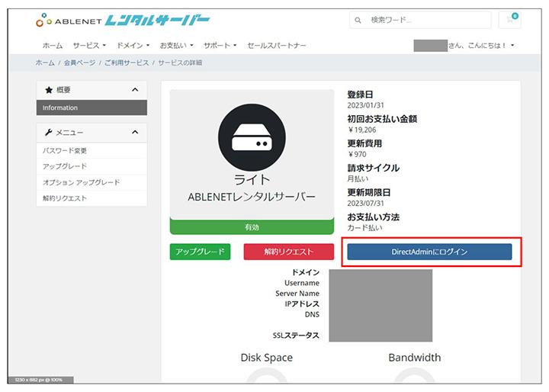Click the 請求サイクル heading
Screen dimensions: 549x392
(x=373, y=168)
